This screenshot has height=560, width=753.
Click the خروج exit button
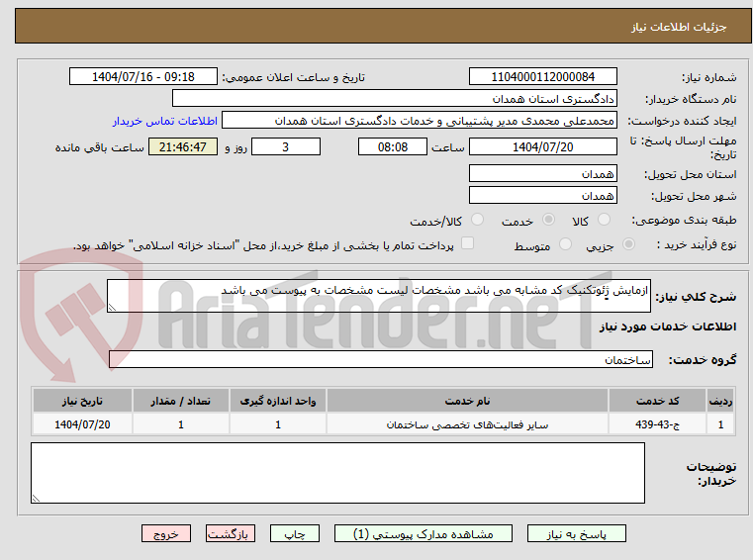(165, 533)
